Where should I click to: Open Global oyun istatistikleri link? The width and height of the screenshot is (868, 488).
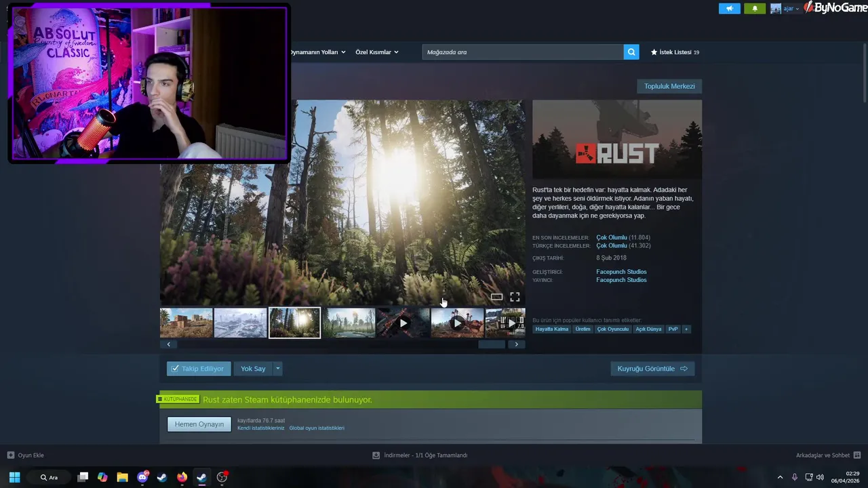(x=317, y=428)
